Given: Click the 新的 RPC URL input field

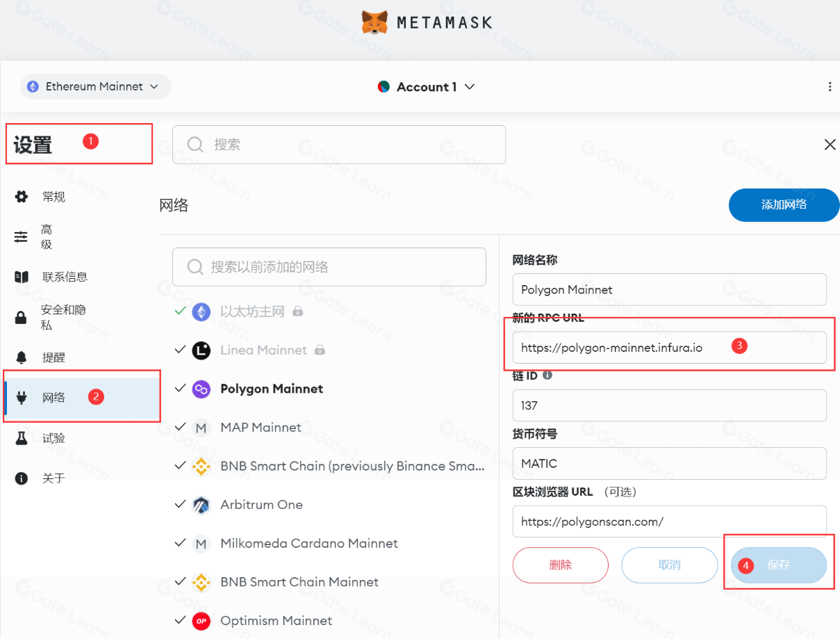Looking at the screenshot, I should [669, 348].
